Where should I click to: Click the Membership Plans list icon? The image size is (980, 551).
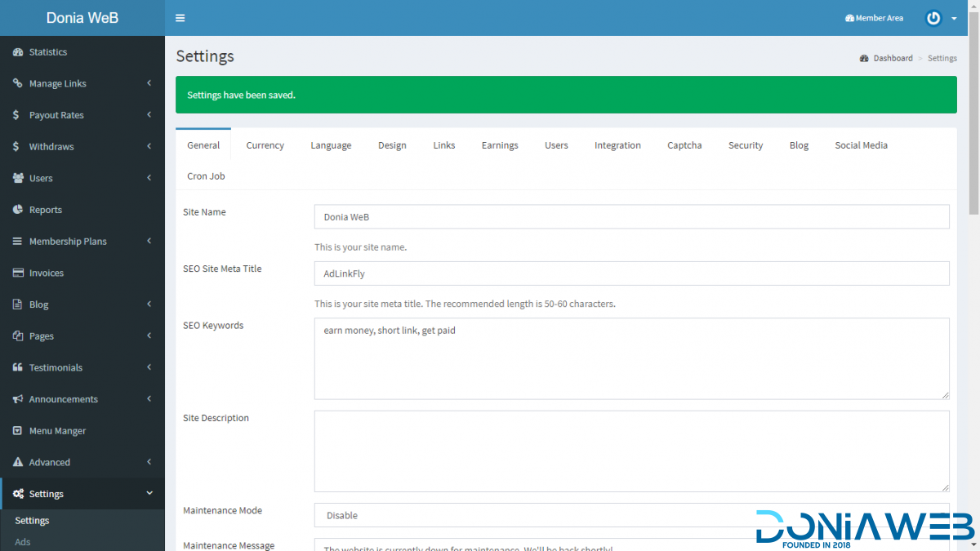point(18,242)
